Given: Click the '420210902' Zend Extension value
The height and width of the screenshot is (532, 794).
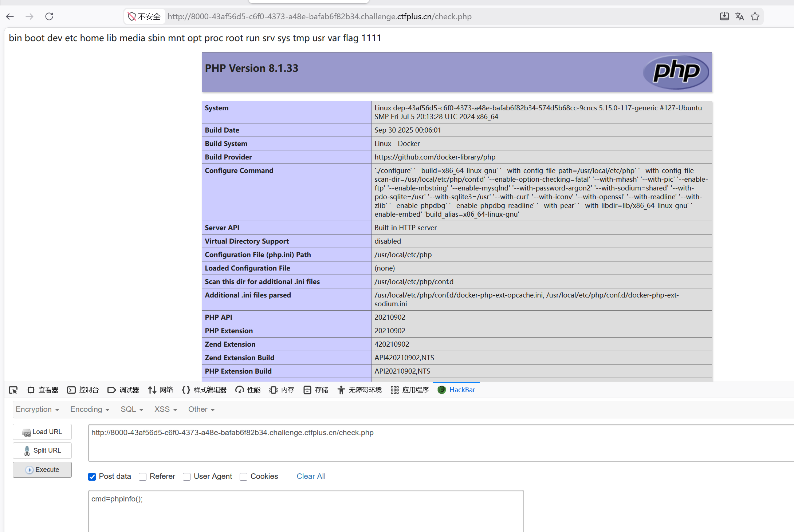Looking at the screenshot, I should pos(392,344).
